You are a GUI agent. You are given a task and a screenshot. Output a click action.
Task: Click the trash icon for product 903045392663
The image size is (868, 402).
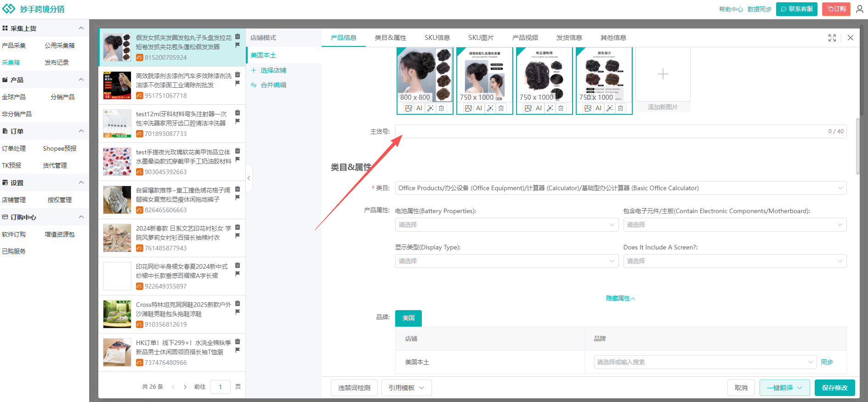click(x=238, y=151)
